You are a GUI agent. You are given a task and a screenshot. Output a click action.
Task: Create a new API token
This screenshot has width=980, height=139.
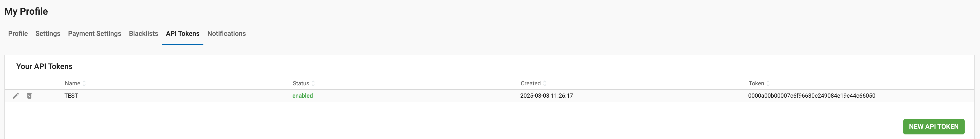pyautogui.click(x=933, y=126)
